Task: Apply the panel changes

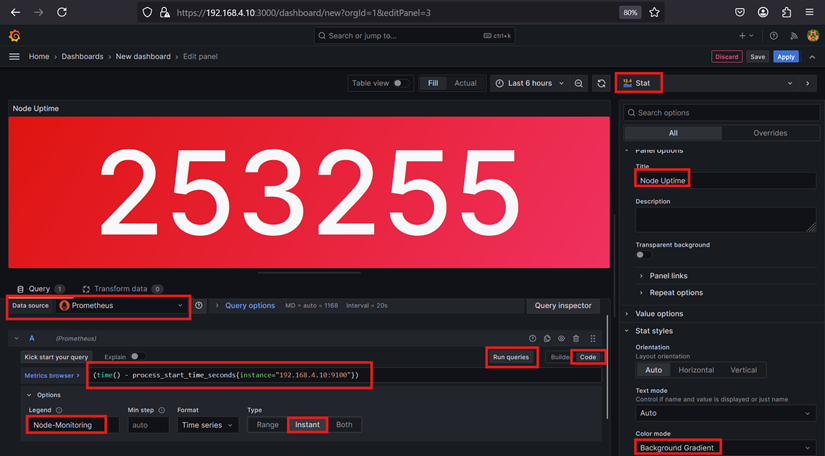Action: [786, 56]
